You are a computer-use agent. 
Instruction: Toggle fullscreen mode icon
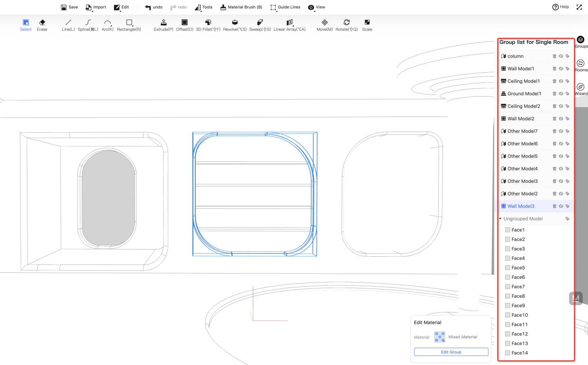point(579,7)
